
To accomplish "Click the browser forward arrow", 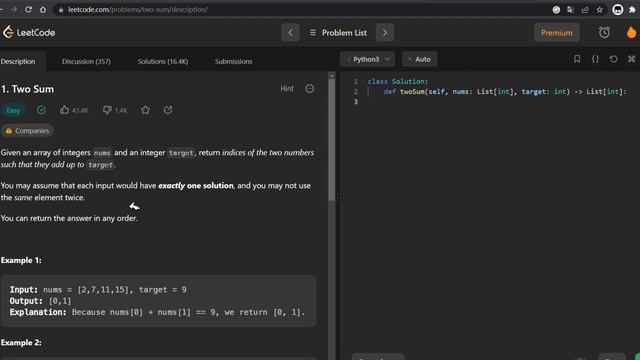I will (x=13, y=9).
